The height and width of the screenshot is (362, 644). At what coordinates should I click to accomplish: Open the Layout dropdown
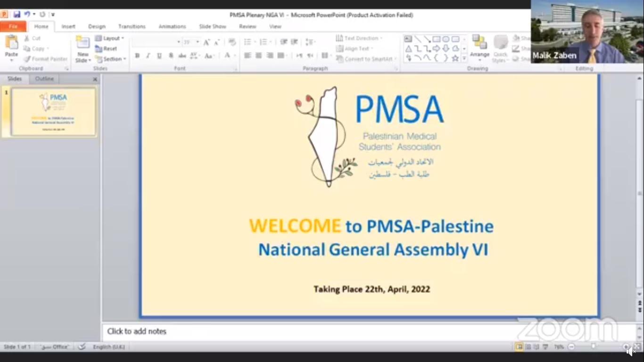[x=109, y=38]
